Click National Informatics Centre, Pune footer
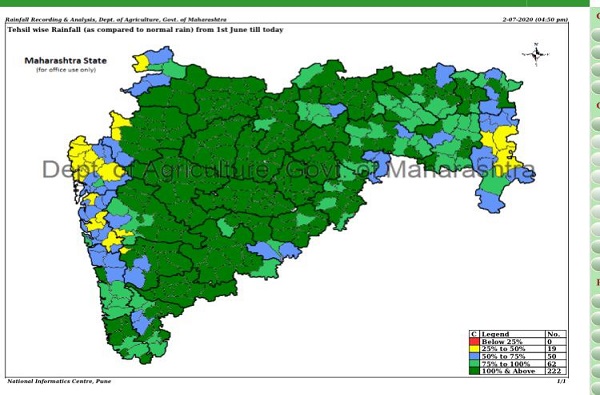Screen dimensions: 600x395 [x=59, y=381]
